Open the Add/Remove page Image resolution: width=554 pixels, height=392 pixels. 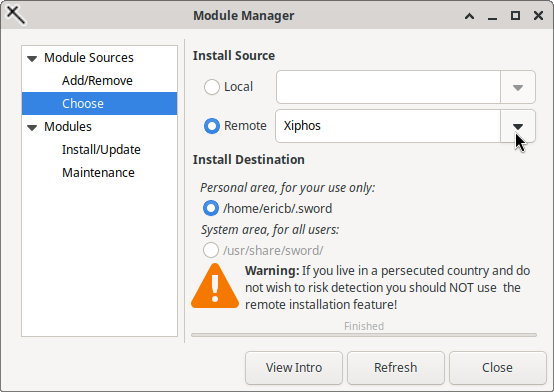pos(97,81)
